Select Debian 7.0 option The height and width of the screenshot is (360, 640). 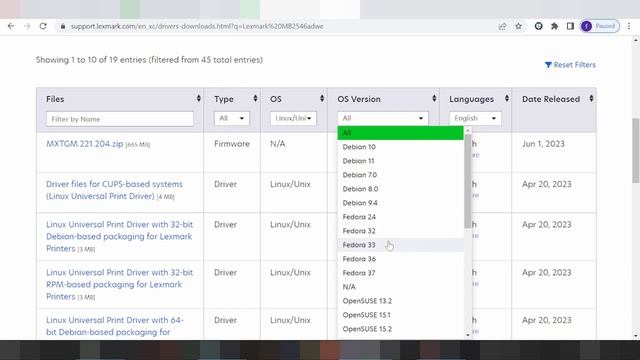pyautogui.click(x=400, y=175)
